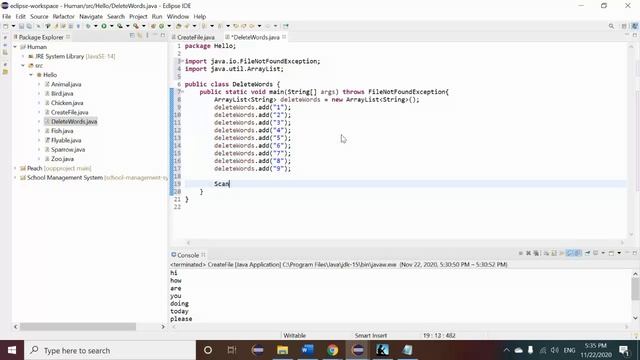Open the Project menu
The image size is (640, 360).
pyautogui.click(x=138, y=16)
